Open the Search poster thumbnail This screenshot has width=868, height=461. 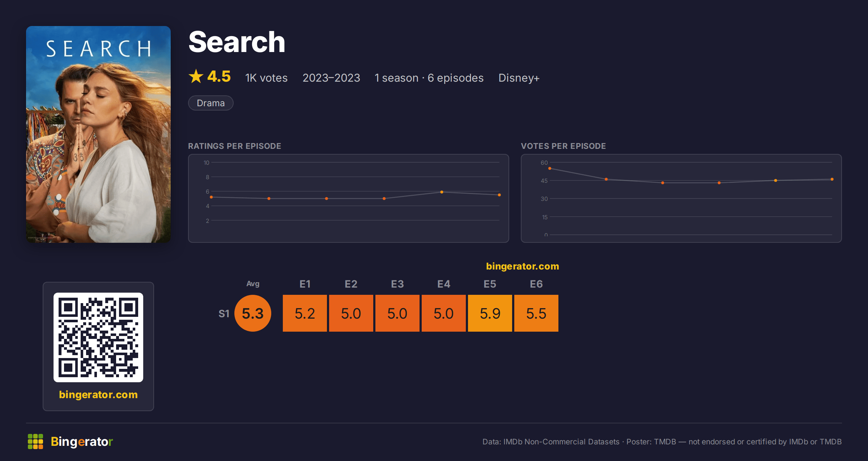(98, 134)
